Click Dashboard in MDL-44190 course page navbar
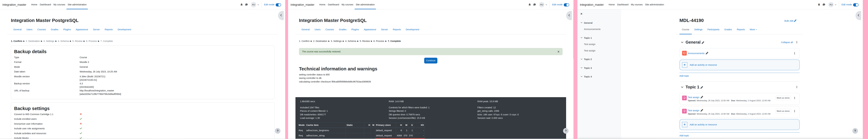868x139 pixels. click(623, 5)
